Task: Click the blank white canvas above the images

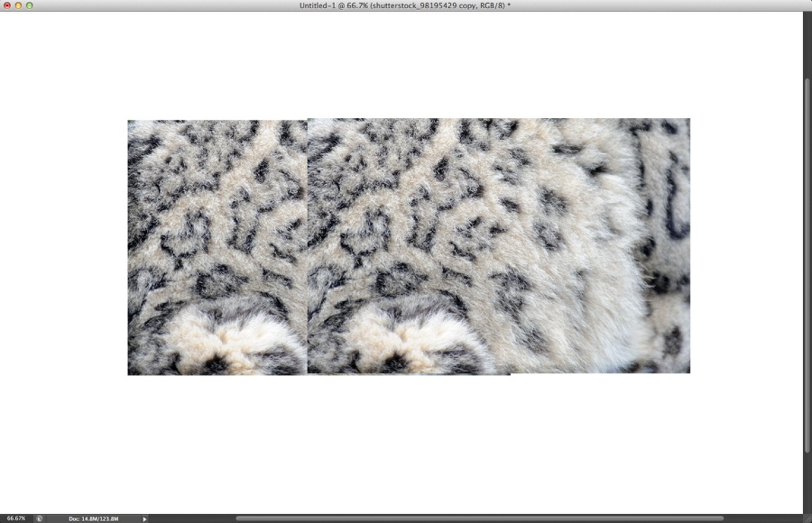Action: pos(406,63)
